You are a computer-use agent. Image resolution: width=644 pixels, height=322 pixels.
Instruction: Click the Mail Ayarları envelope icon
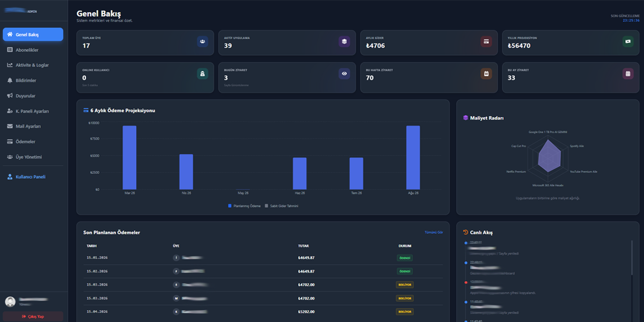pos(10,126)
